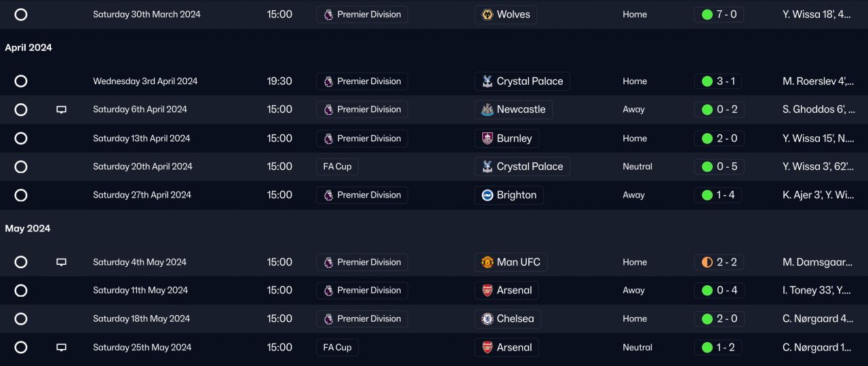Click the April 2024 month header
The image size is (868, 366).
[28, 48]
